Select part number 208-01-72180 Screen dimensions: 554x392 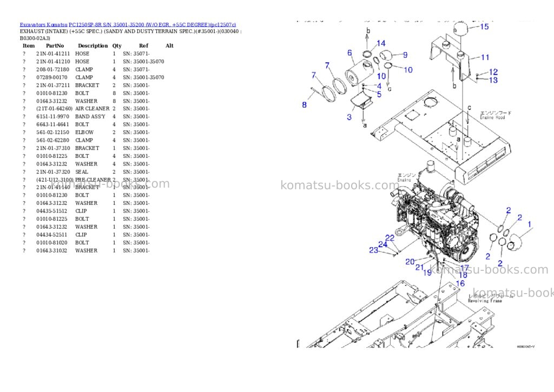[x=52, y=70]
